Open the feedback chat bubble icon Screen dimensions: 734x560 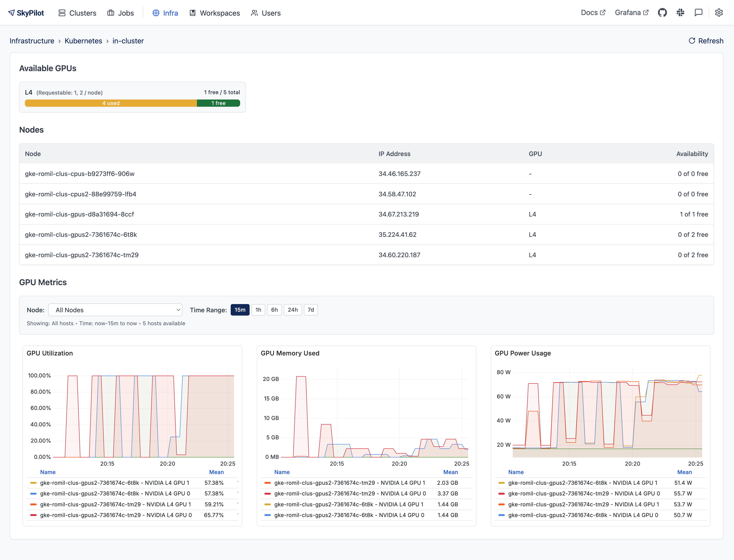click(x=699, y=12)
